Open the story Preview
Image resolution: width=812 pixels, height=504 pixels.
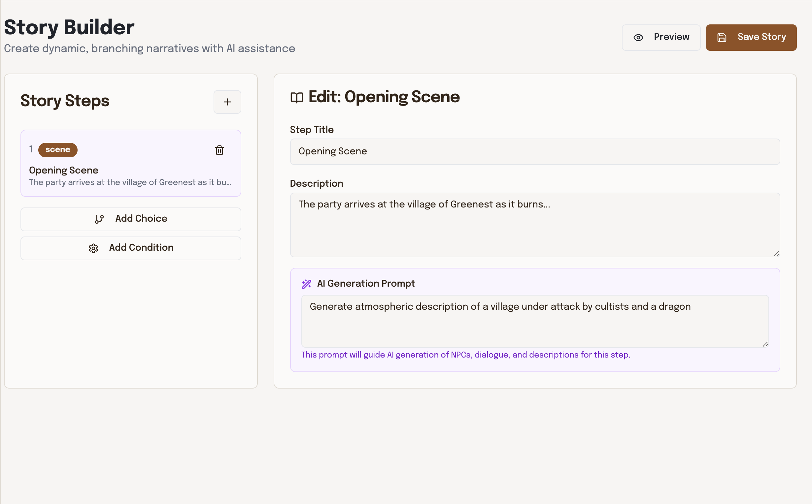(x=660, y=37)
